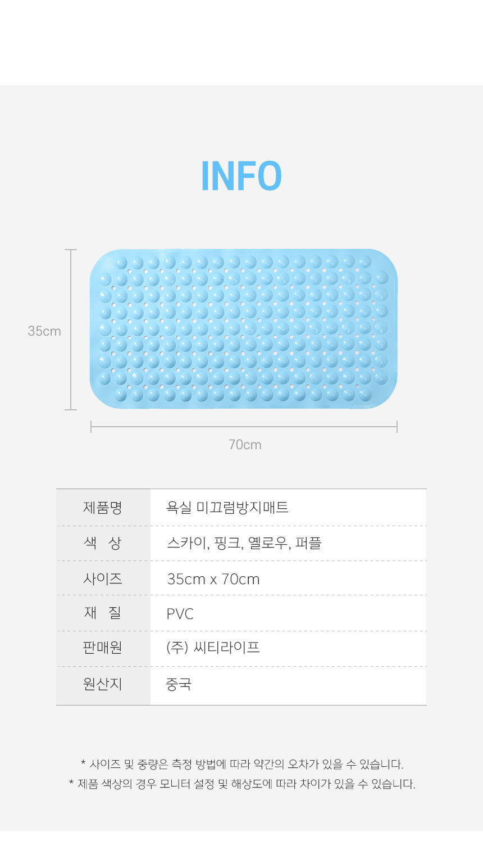This screenshot has width=483, height=868.
Task: Click the monitor color difference notice
Action: [x=242, y=784]
